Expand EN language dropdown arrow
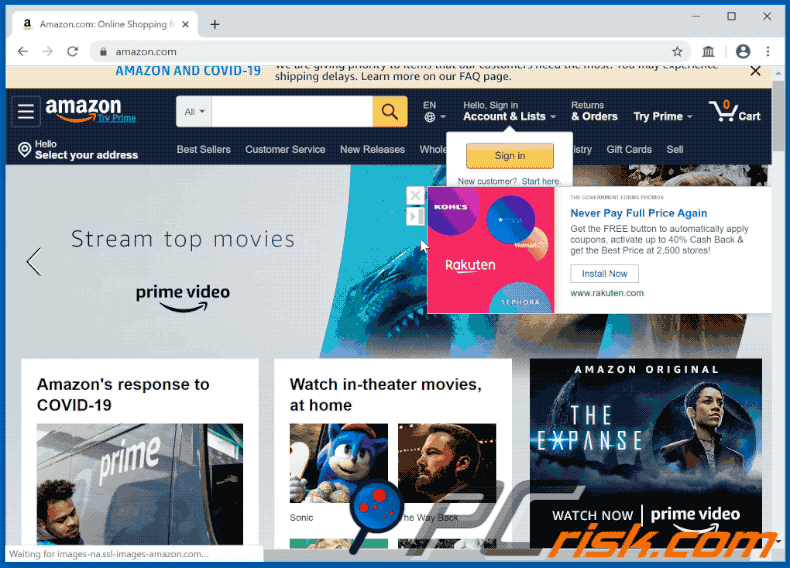790x568 pixels. point(443,117)
